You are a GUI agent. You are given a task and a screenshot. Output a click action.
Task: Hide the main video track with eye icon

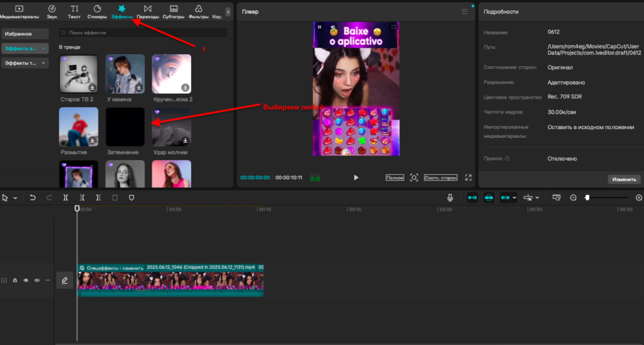coord(26,280)
